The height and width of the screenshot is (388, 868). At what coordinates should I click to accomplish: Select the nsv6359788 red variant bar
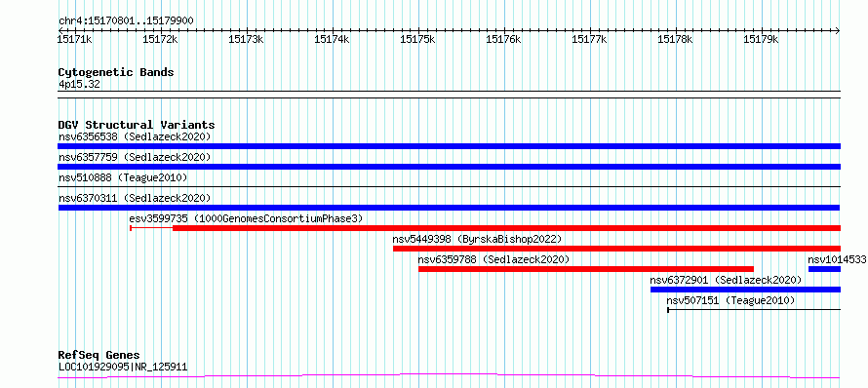pos(586,269)
